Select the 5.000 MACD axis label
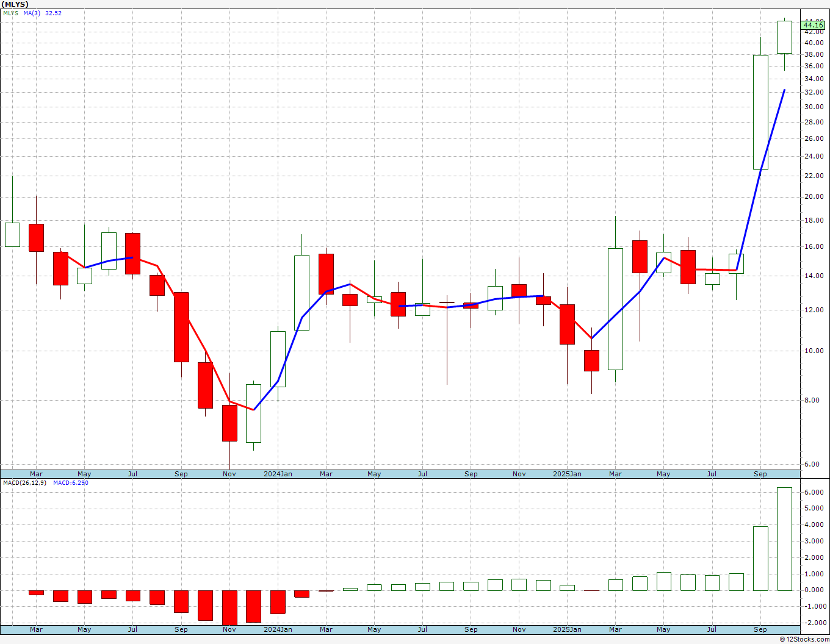 click(x=815, y=509)
